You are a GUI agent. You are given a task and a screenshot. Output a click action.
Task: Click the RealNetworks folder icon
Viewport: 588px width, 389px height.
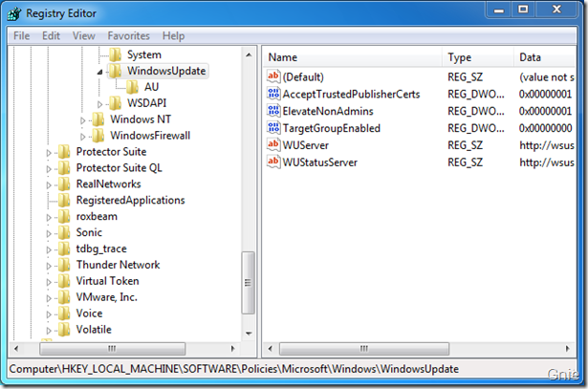[x=64, y=184]
